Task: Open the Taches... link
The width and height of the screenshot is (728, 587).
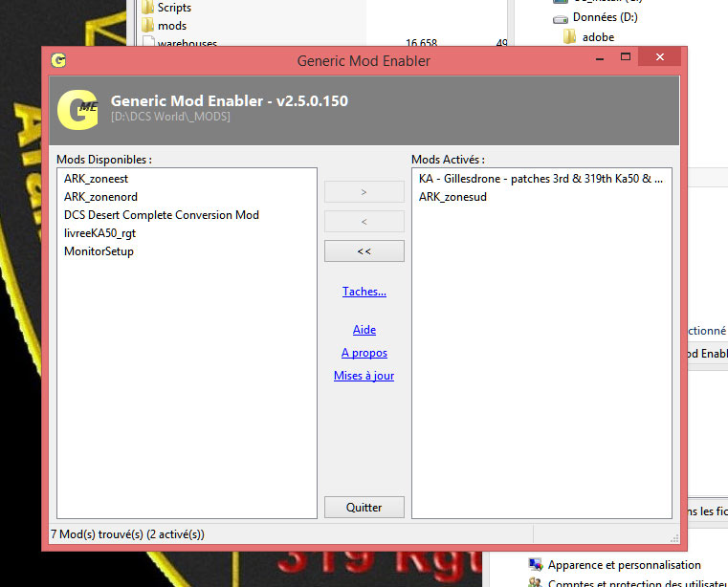Action: [364, 292]
